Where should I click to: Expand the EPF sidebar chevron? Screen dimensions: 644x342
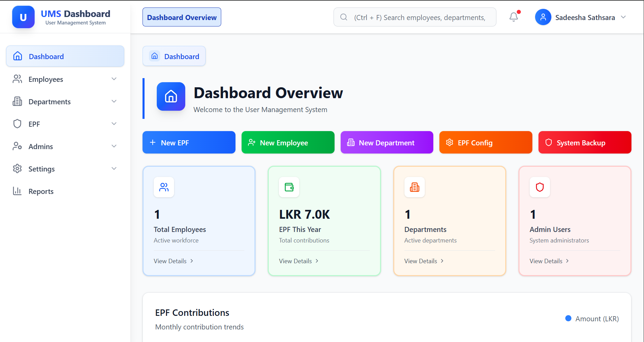(x=114, y=124)
